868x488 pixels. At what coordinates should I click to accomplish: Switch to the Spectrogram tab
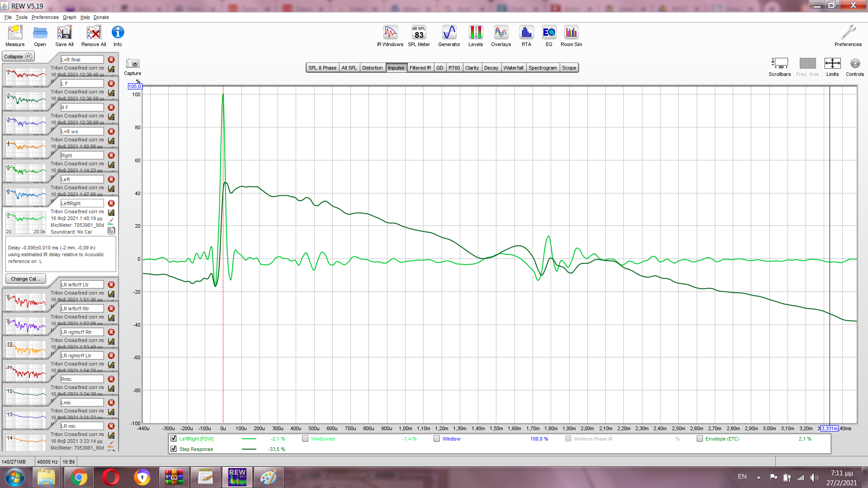[542, 68]
